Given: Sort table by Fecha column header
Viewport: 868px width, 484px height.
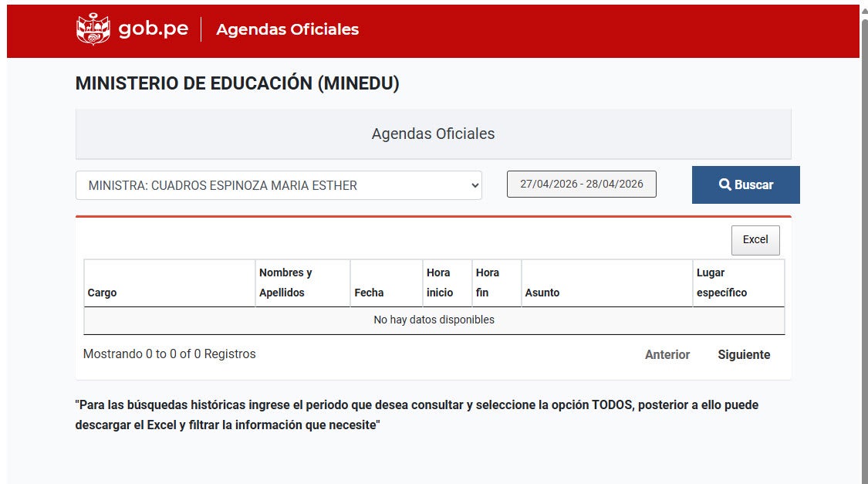Looking at the screenshot, I should 369,293.
